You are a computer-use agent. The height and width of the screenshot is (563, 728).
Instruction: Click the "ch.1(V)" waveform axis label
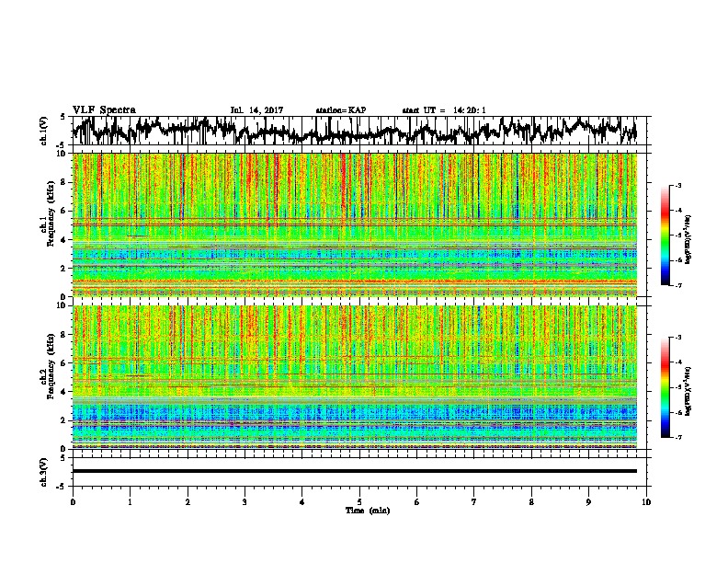click(43, 131)
